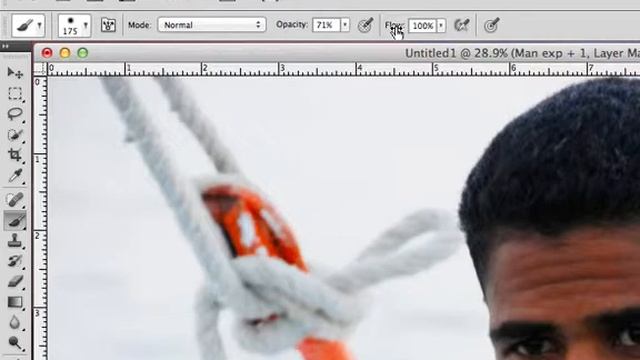Open the Opacity slider dropdown arrow
The height and width of the screenshot is (360, 640).
(x=345, y=25)
